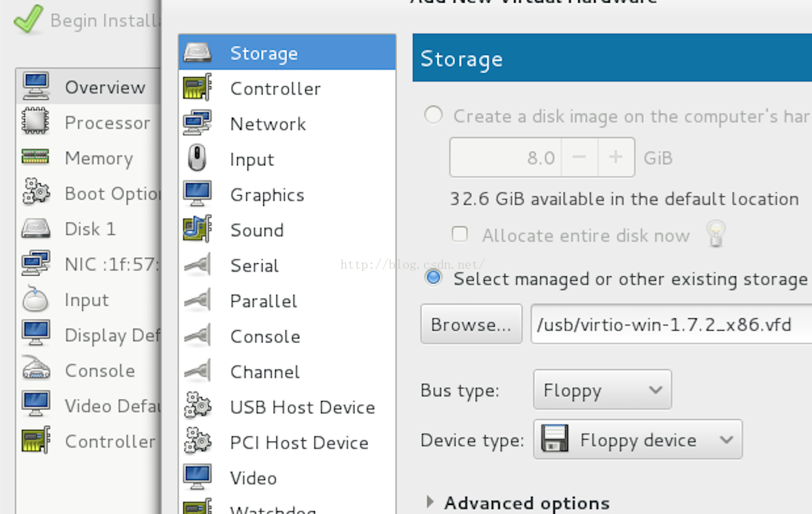The height and width of the screenshot is (514, 812).
Task: Click the Browse... button
Action: tap(471, 325)
